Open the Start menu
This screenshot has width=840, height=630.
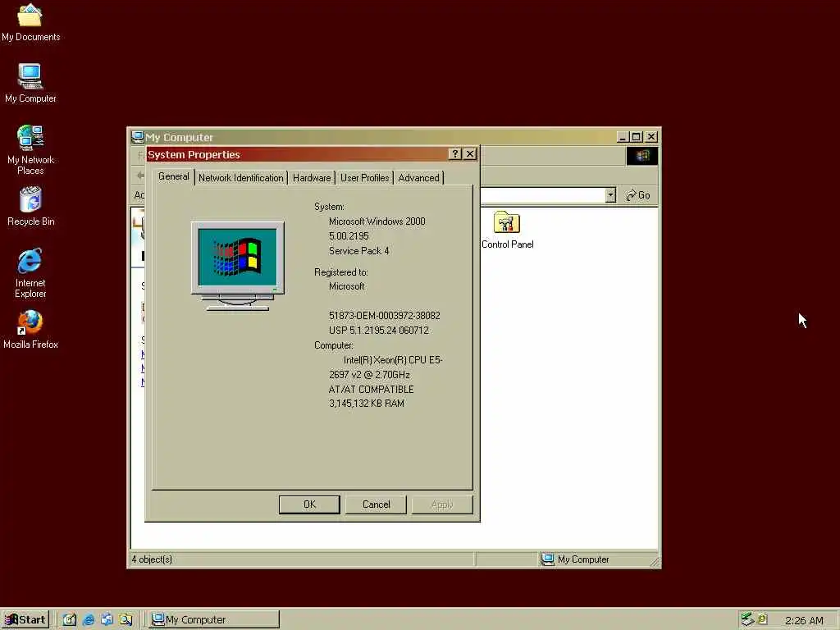pos(25,620)
